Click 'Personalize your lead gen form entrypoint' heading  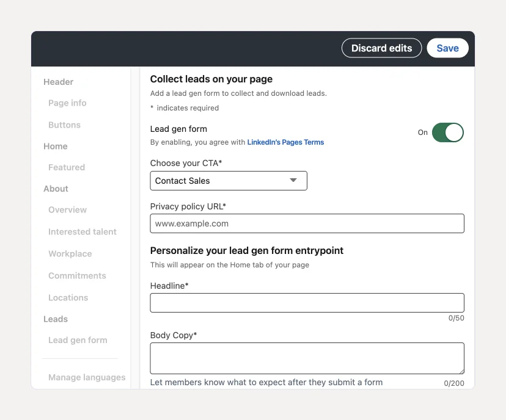coord(247,250)
